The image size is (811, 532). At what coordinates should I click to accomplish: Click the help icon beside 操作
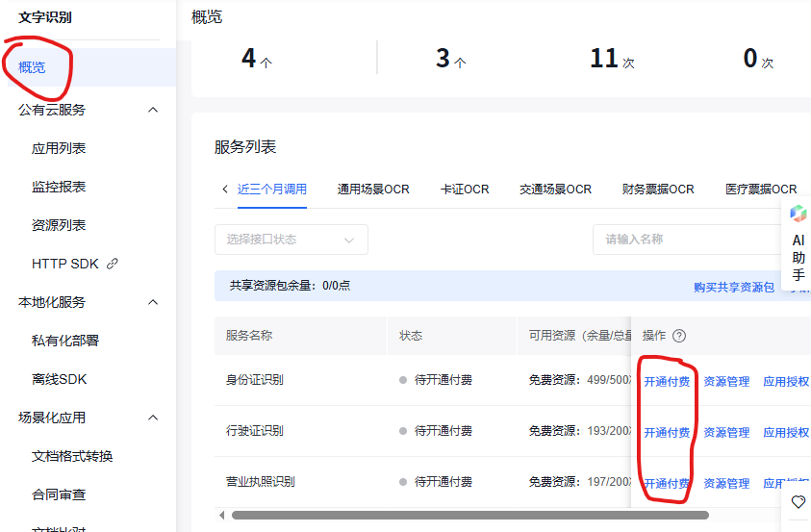pyautogui.click(x=679, y=336)
